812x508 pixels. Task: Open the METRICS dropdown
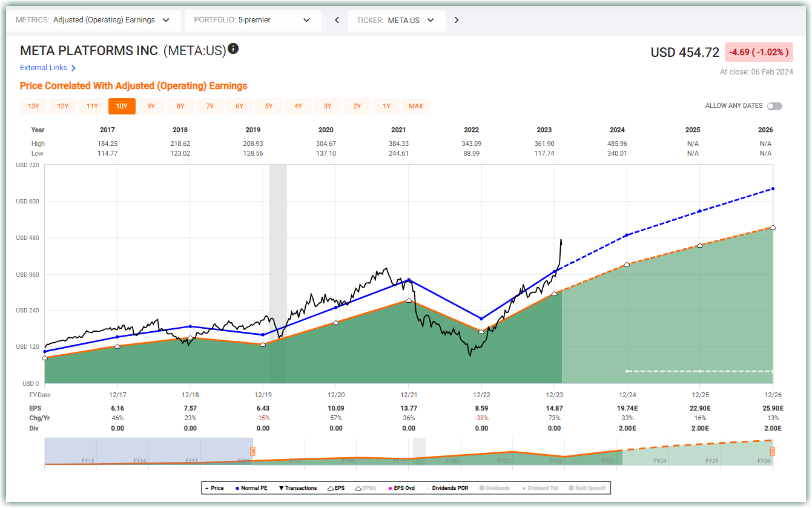pos(94,20)
